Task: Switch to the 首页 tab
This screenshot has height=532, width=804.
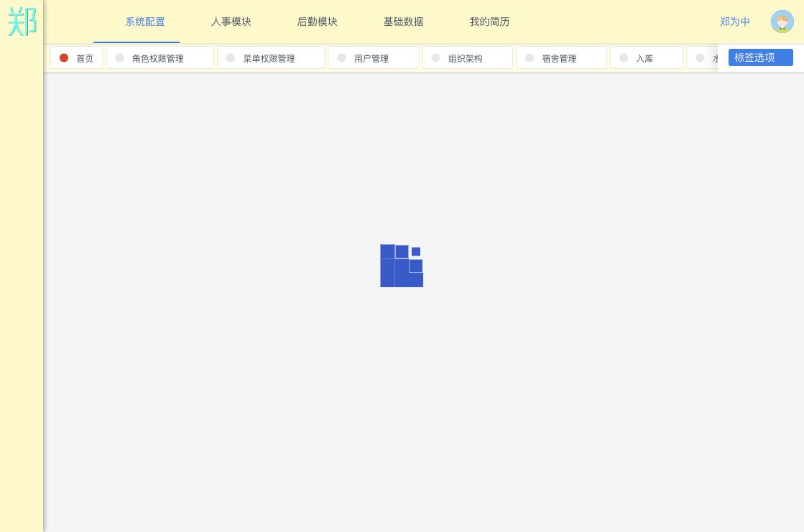Action: (x=77, y=57)
